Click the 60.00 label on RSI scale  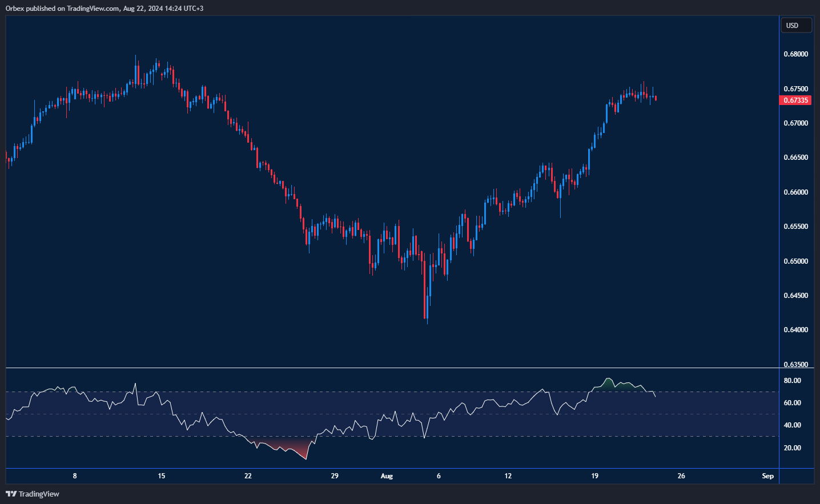792,403
